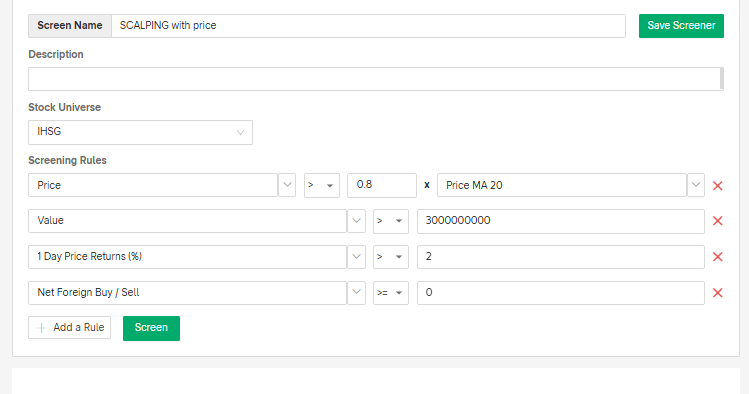Open the 1 Day Price Returns operator dropdown
The image size is (749, 394).
391,257
